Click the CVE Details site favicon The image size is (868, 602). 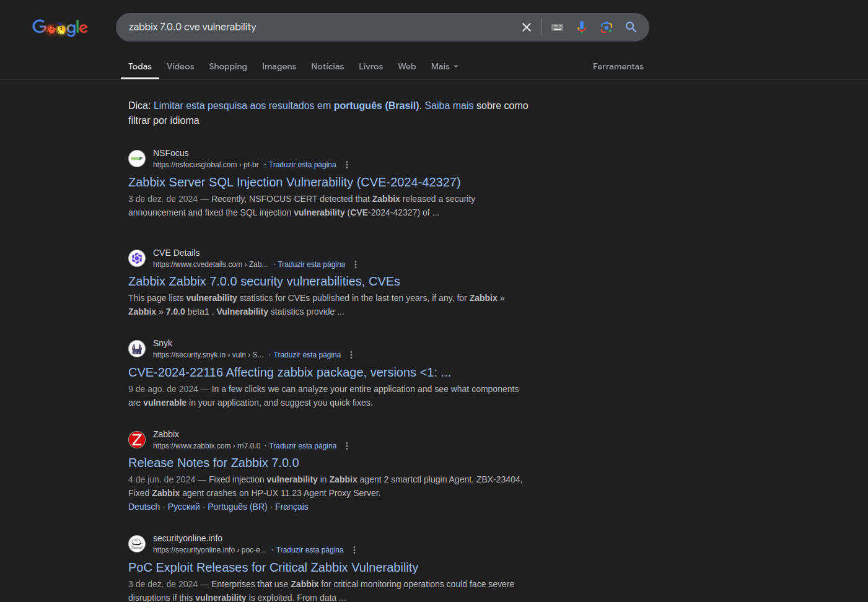tap(137, 258)
